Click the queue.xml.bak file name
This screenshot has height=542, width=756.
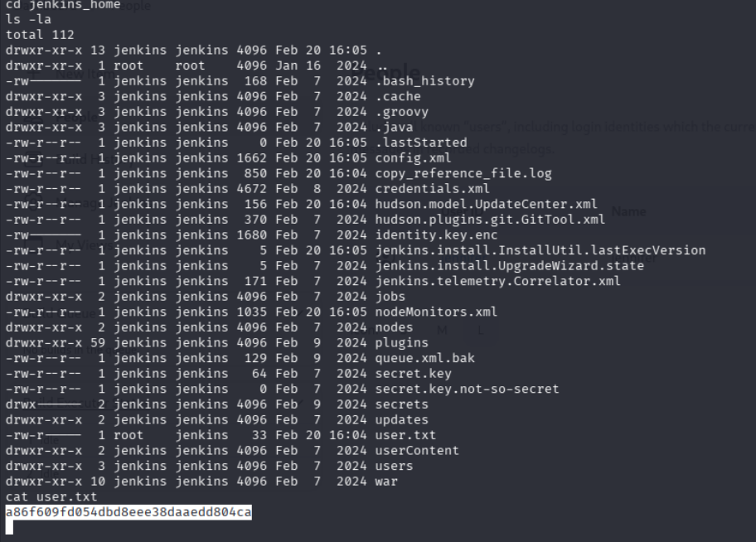coord(424,358)
